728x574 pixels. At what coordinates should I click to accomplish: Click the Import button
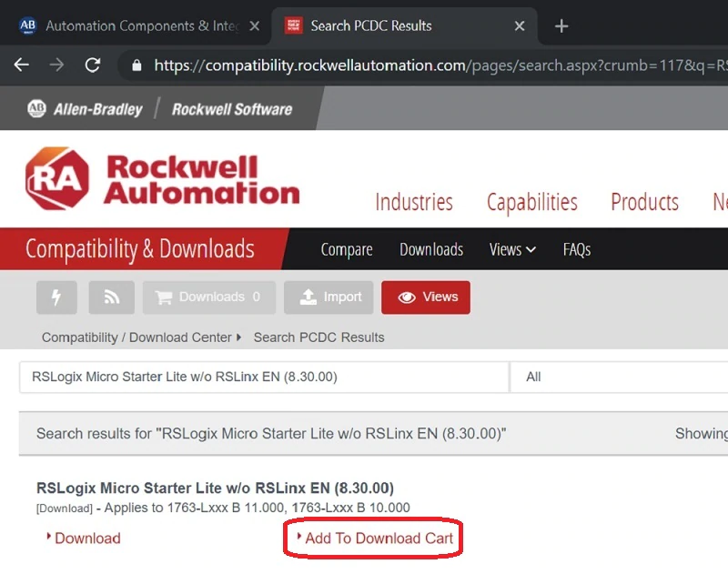coord(329,297)
